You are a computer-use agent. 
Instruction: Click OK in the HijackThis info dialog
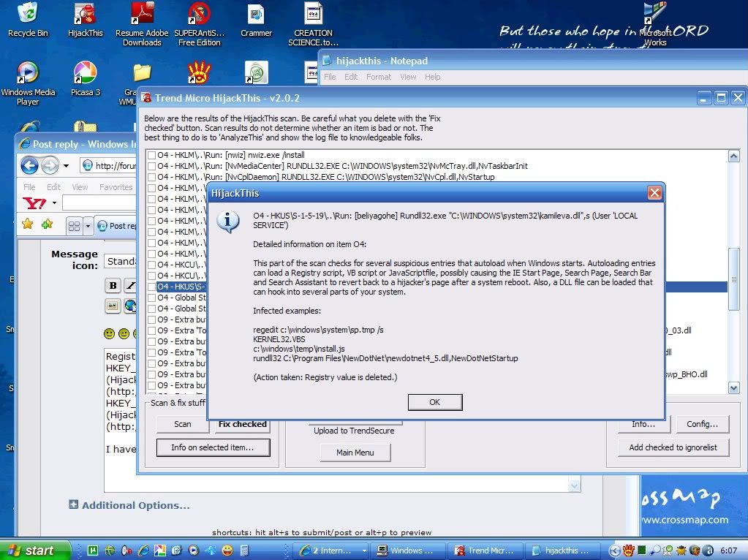[x=434, y=402]
